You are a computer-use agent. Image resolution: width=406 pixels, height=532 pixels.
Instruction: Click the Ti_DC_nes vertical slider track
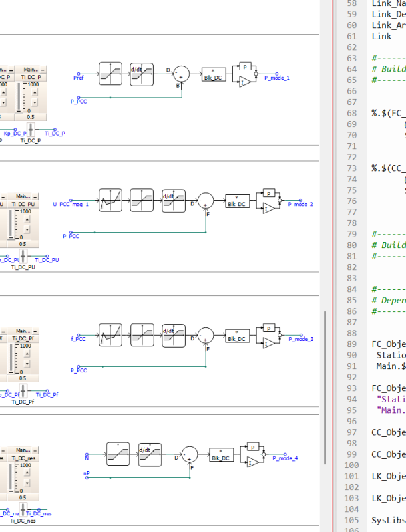tap(11, 478)
